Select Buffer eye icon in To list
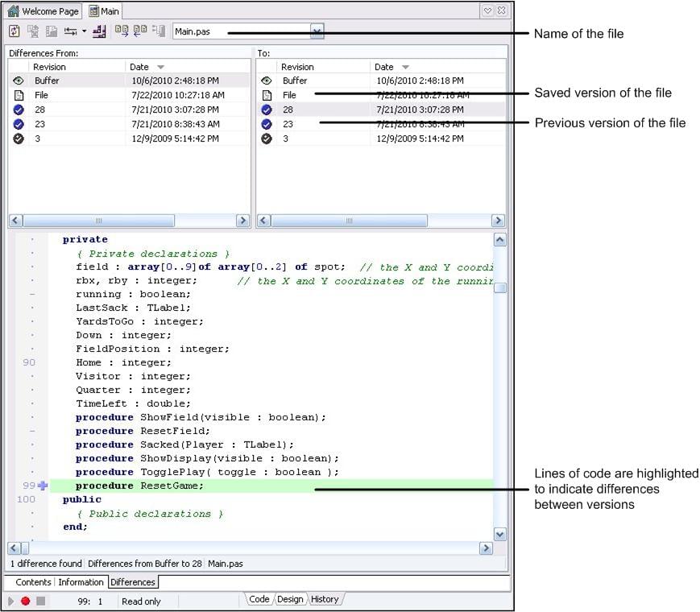 pos(267,81)
